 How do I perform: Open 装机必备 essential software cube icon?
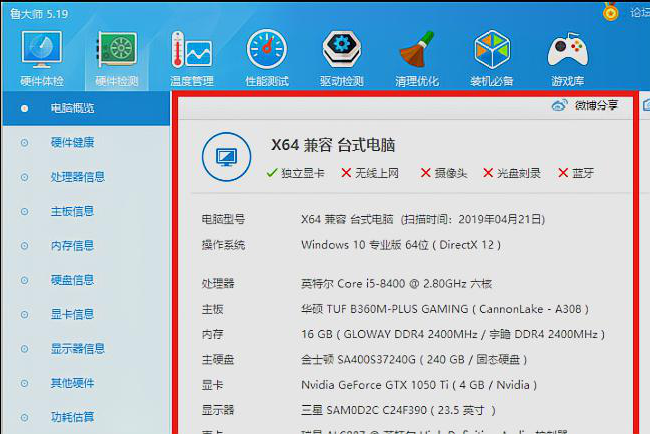coord(492,49)
